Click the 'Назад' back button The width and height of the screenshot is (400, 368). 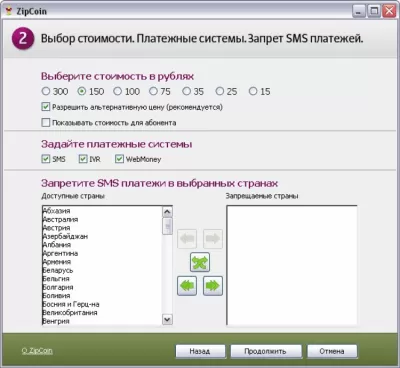[x=200, y=351]
